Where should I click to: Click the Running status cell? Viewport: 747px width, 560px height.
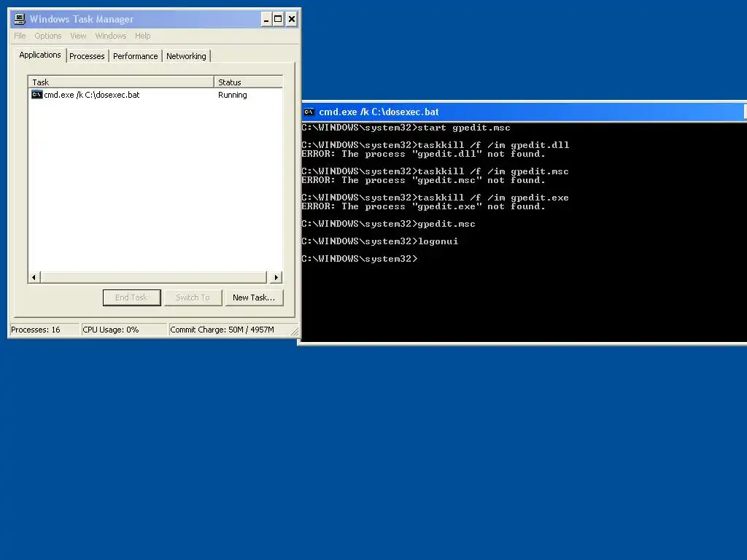coord(233,95)
